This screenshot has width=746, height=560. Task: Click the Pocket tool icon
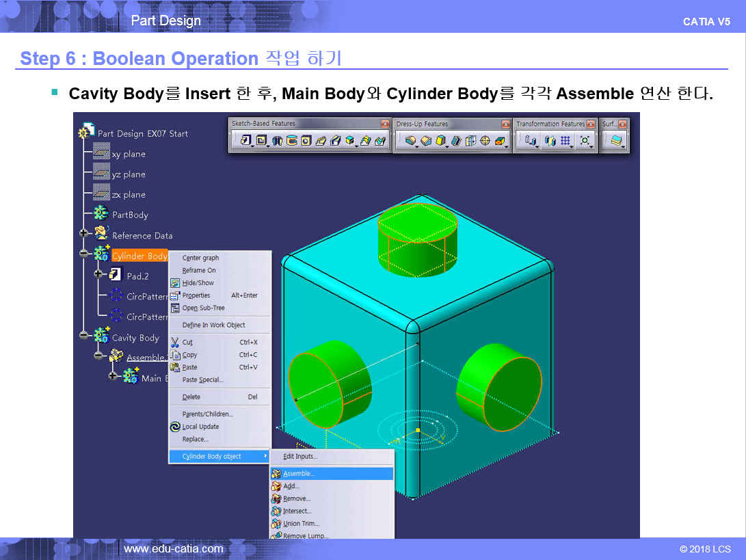(x=261, y=141)
